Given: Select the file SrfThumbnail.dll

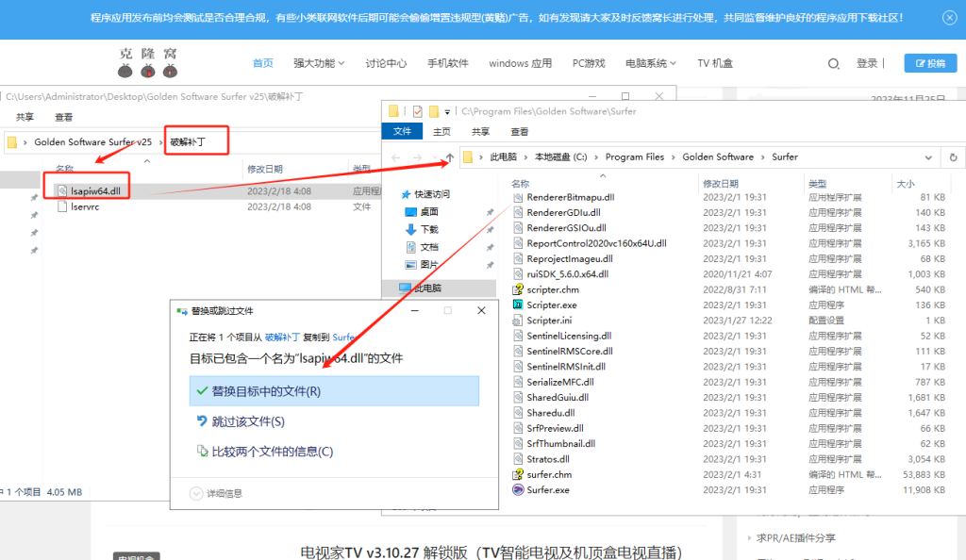Looking at the screenshot, I should (x=560, y=443).
